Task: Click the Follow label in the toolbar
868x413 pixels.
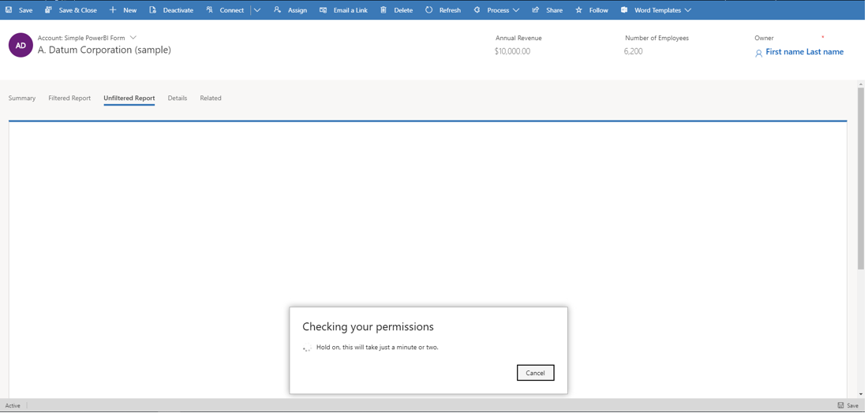Action: click(x=598, y=10)
